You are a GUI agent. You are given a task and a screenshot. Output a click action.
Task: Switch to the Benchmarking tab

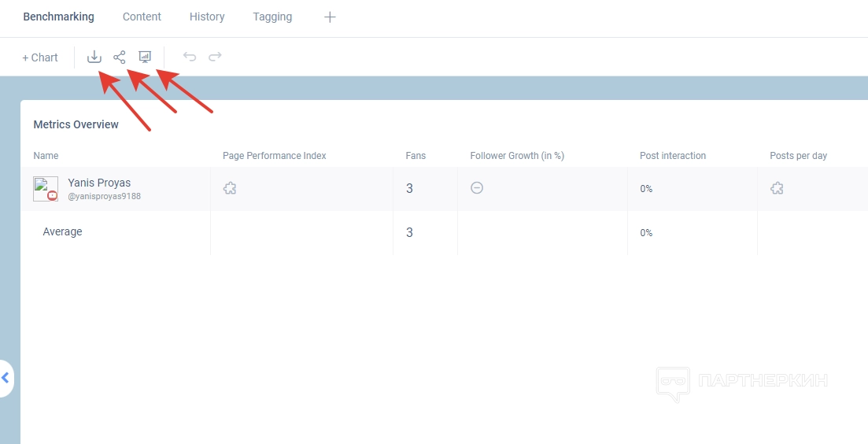58,17
